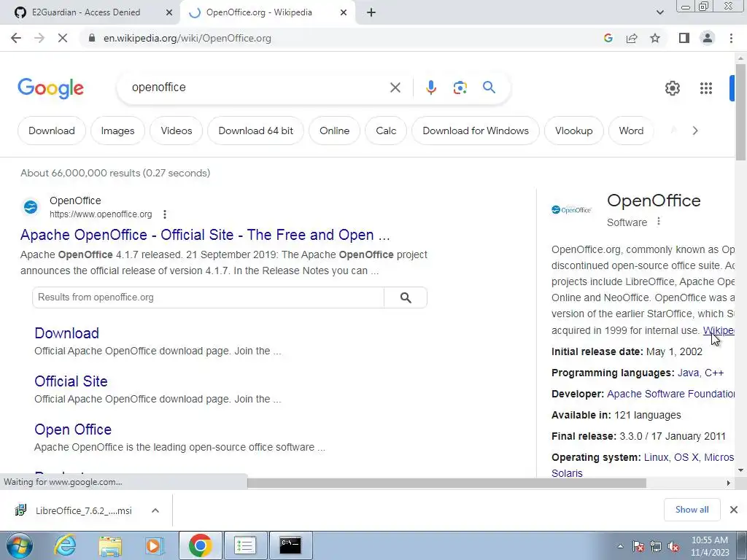Bookmark this page with the star
Screen dimensions: 747x560
click(x=655, y=38)
